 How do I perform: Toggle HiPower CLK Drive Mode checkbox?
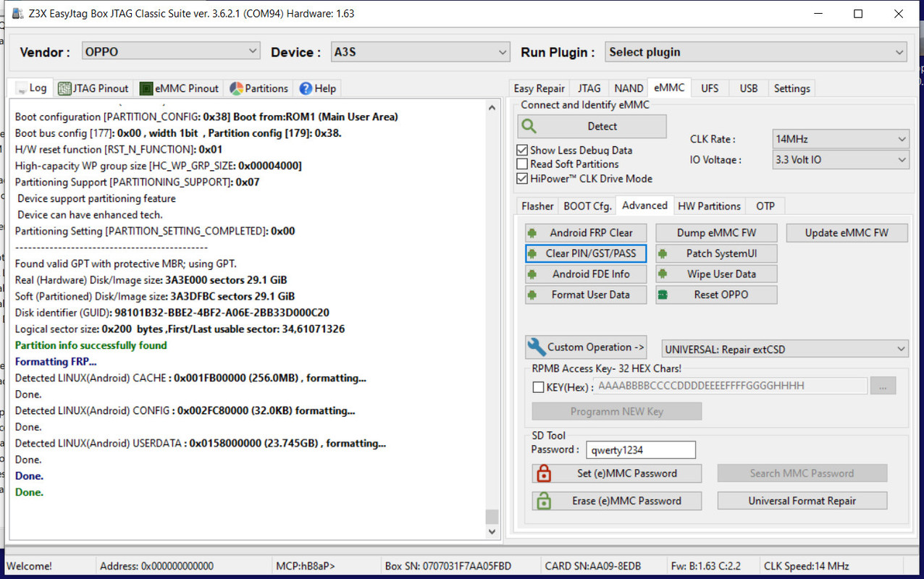[521, 179]
